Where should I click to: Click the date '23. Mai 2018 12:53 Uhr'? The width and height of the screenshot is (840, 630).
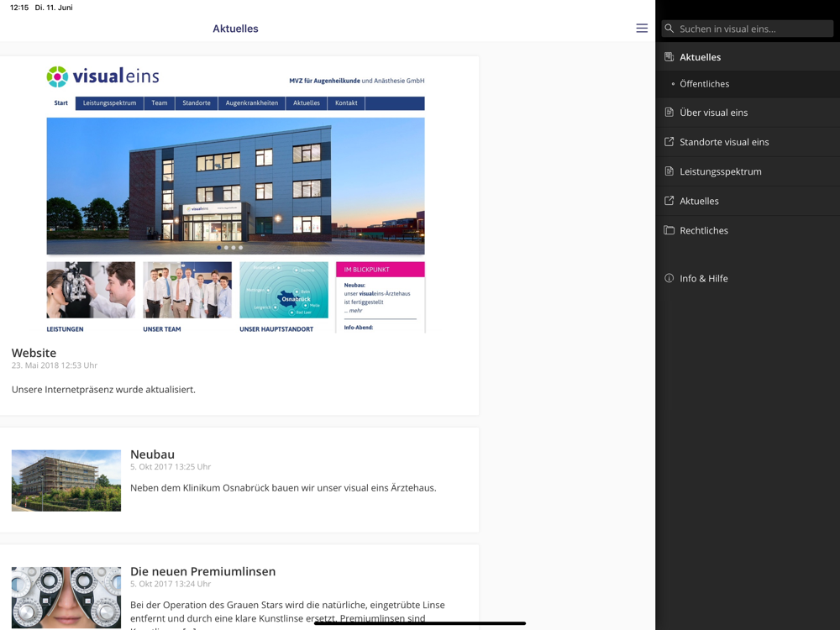point(55,365)
